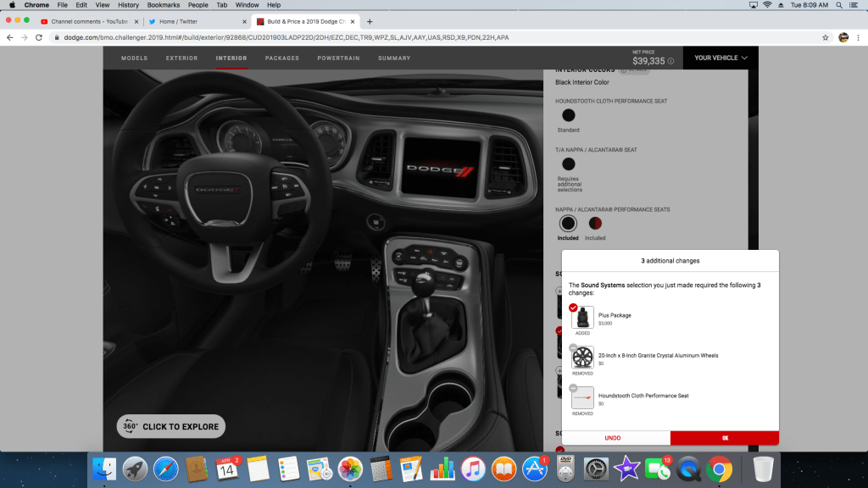Viewport: 868px width, 488px height.
Task: Launch iTunes from the dock
Action: click(473, 469)
